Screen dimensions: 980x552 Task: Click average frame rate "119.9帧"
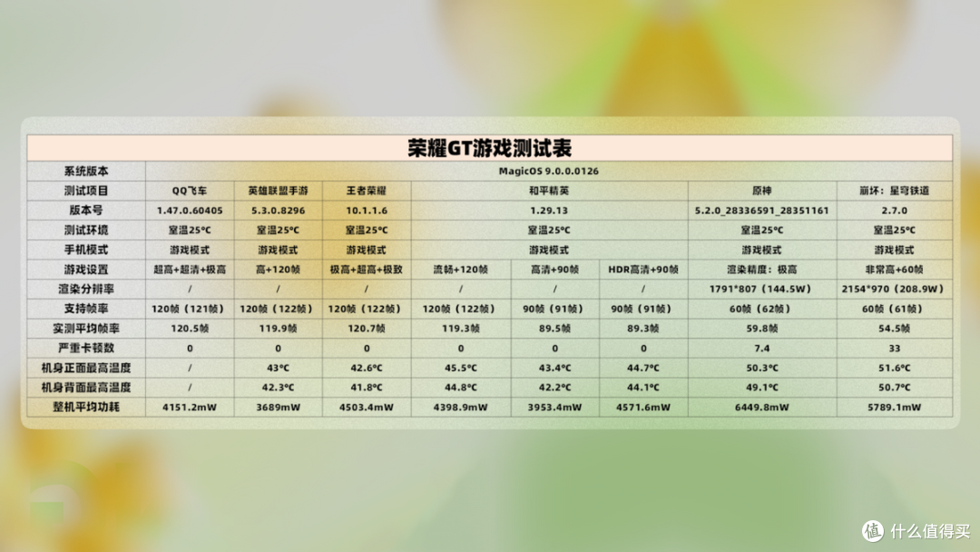[279, 328]
